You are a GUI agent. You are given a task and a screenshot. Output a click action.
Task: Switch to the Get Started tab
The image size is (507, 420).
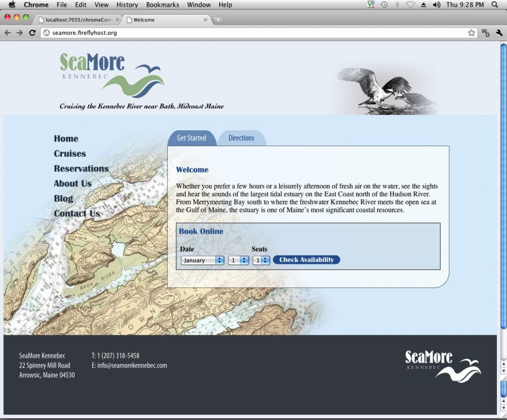[192, 138]
